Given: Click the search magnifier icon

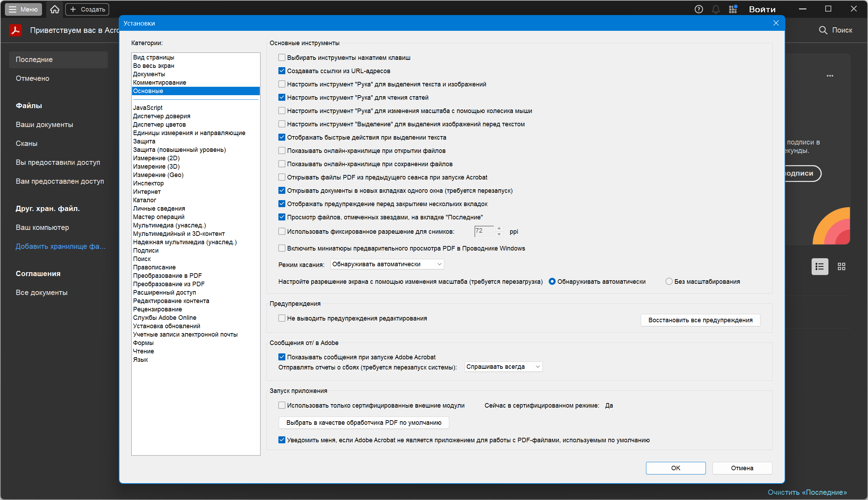Looking at the screenshot, I should 823,30.
